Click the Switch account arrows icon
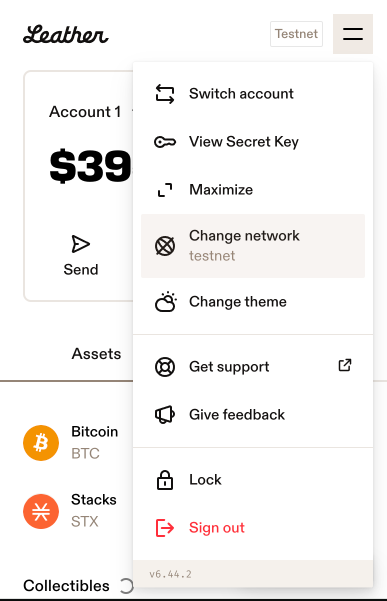The image size is (387, 601). [x=165, y=94]
